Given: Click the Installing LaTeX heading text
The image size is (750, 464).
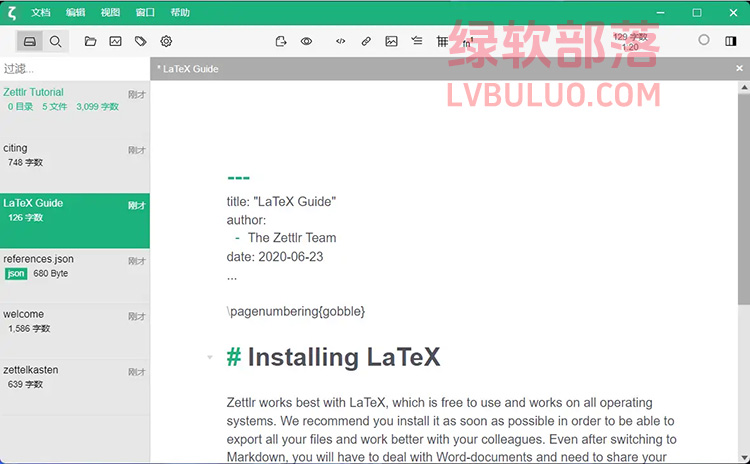Looking at the screenshot, I should tap(344, 357).
